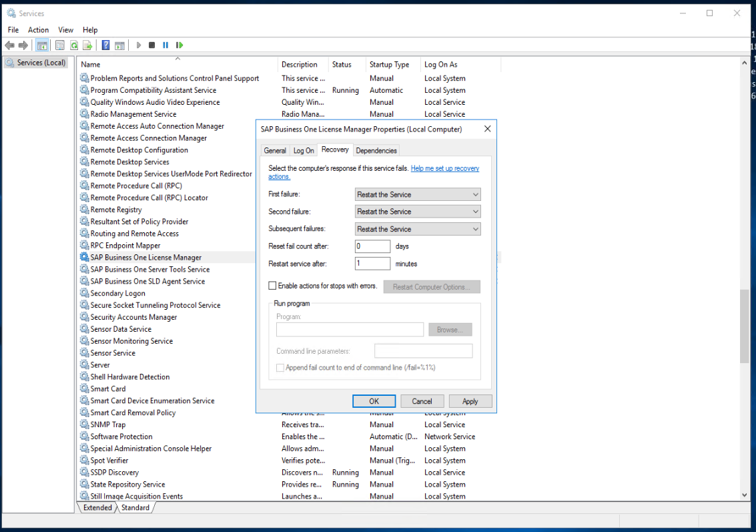Sort by the Startup Type column header
The height and width of the screenshot is (532, 756).
coord(394,64)
